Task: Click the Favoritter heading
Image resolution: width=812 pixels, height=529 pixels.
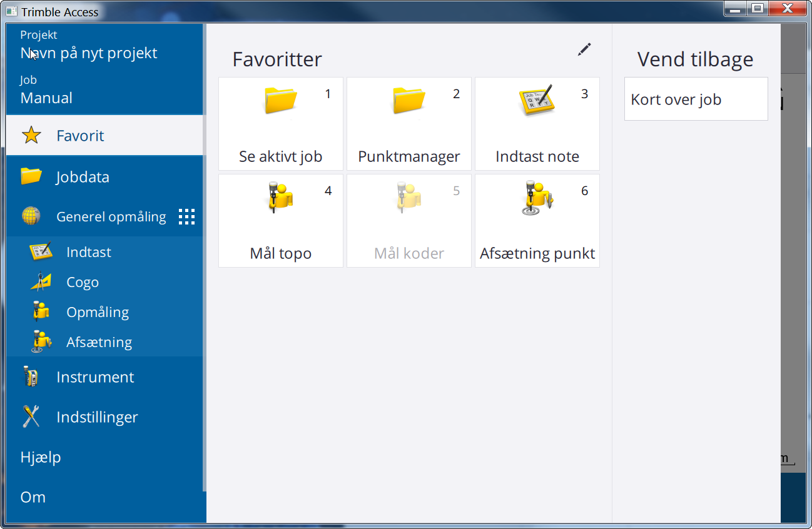Action: [x=277, y=59]
